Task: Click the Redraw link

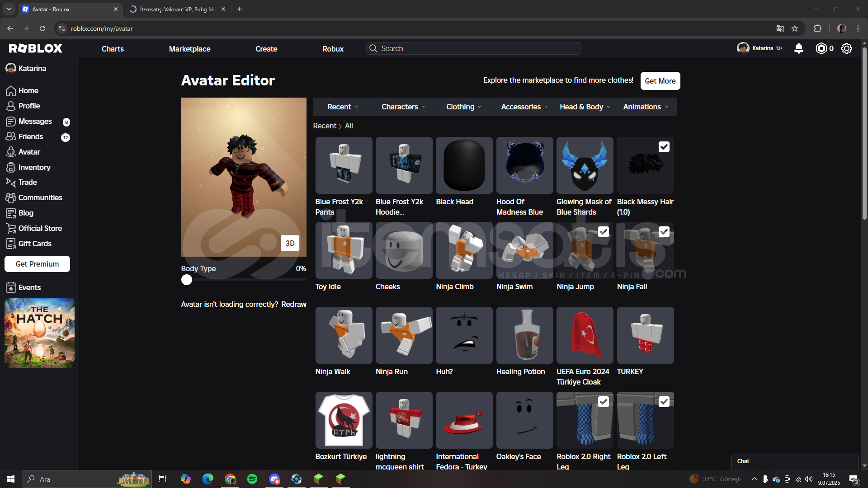Action: pos(294,305)
